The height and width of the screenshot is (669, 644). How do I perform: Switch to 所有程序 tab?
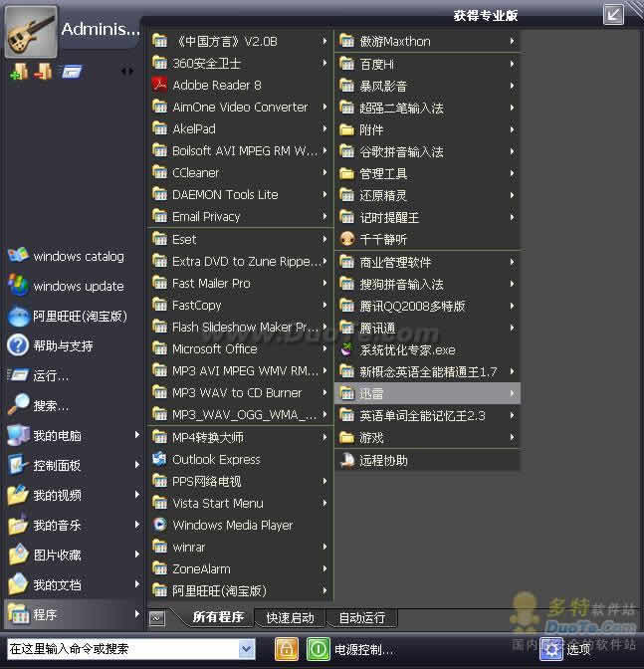pos(218,616)
